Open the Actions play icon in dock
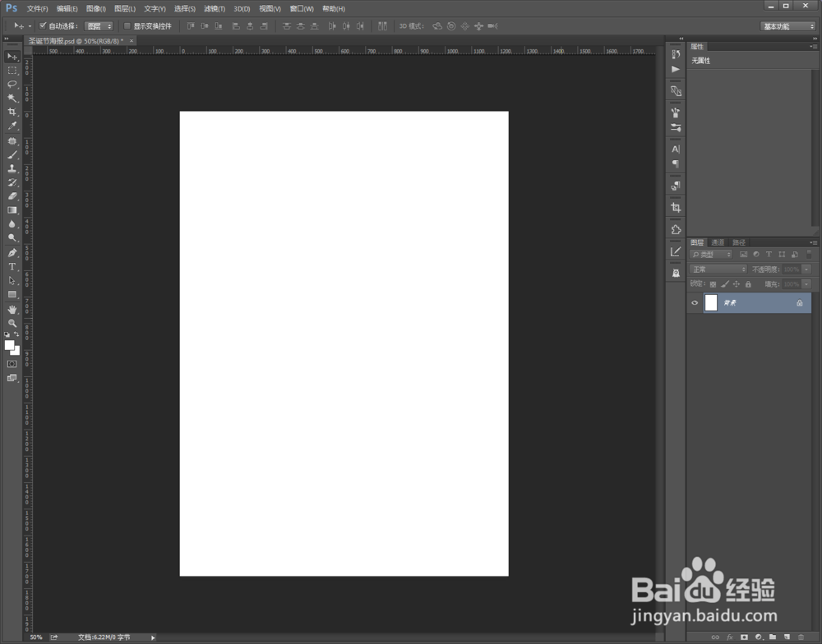Screen dimensions: 822x644 676,69
